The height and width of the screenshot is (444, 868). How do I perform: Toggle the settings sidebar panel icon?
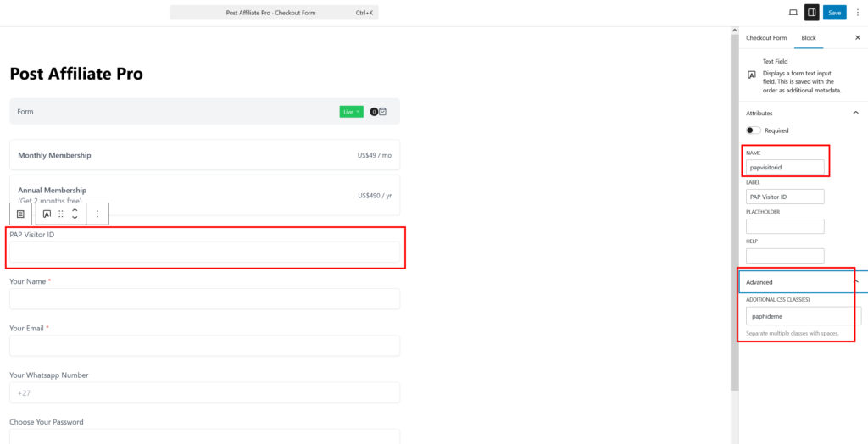811,13
